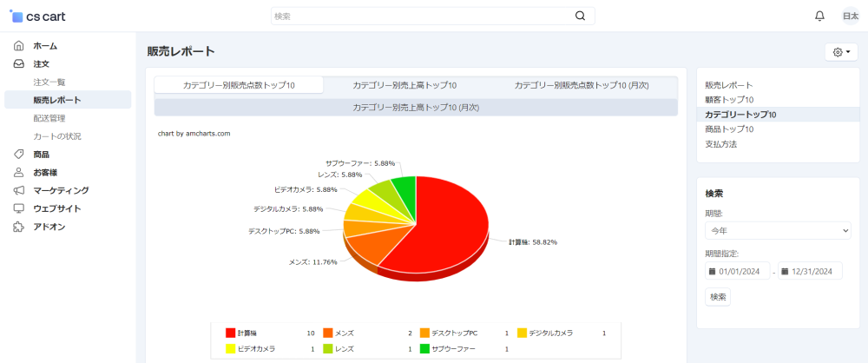
Task: Click the person icon beside お客様
Action: click(19, 172)
